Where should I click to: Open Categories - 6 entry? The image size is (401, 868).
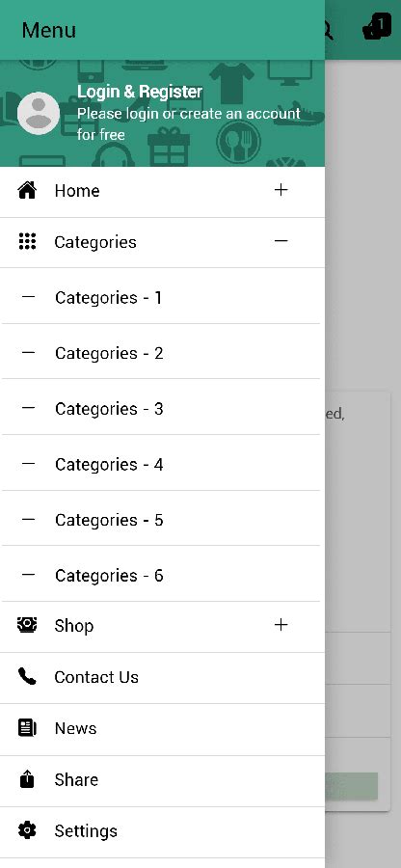[x=160, y=575]
